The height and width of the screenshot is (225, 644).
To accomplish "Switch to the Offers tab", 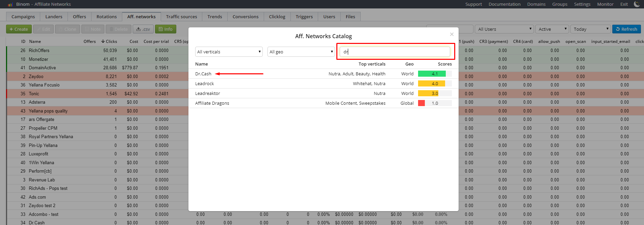I will pyautogui.click(x=79, y=17).
